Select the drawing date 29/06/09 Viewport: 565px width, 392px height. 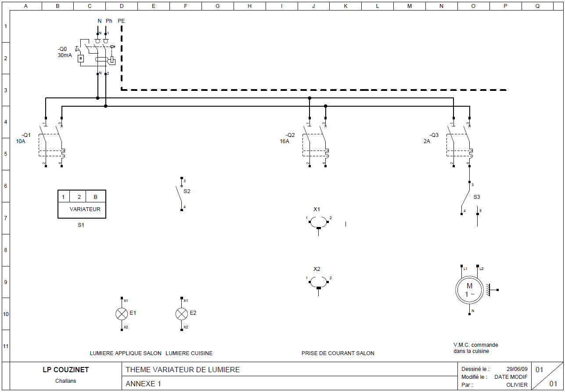pyautogui.click(x=517, y=369)
